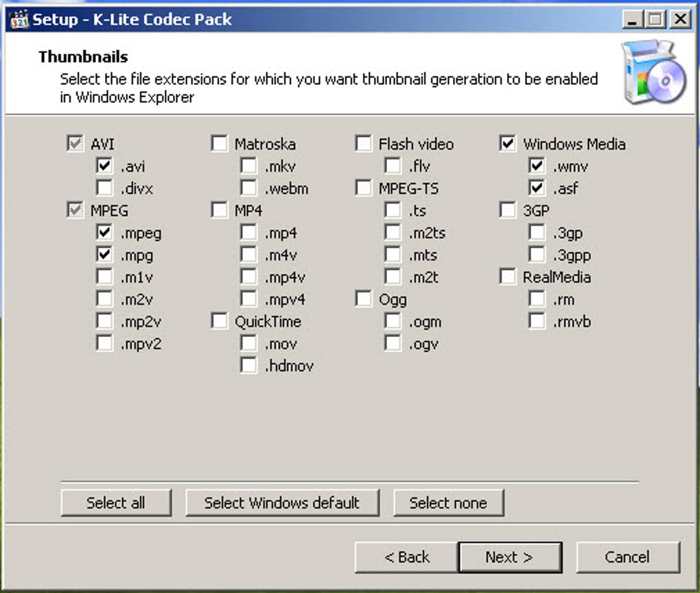Tick the Matroska group checkbox
Image resolution: width=700 pixels, height=593 pixels.
click(x=219, y=144)
